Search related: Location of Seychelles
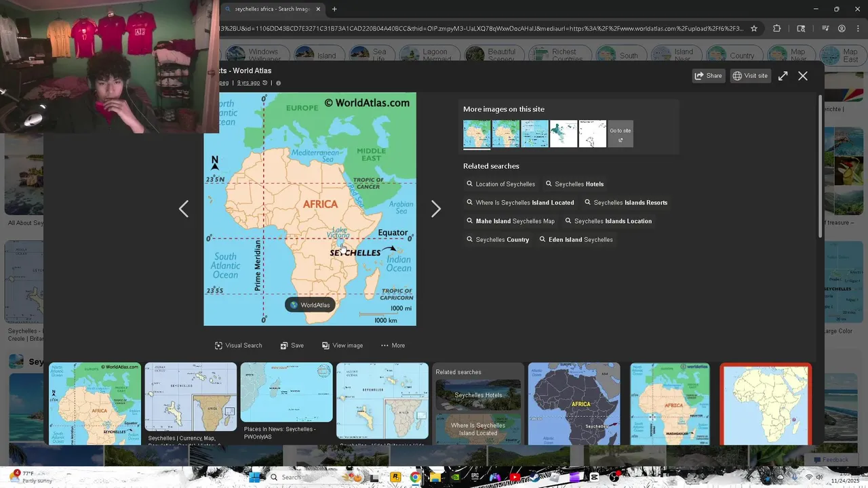 [501, 184]
